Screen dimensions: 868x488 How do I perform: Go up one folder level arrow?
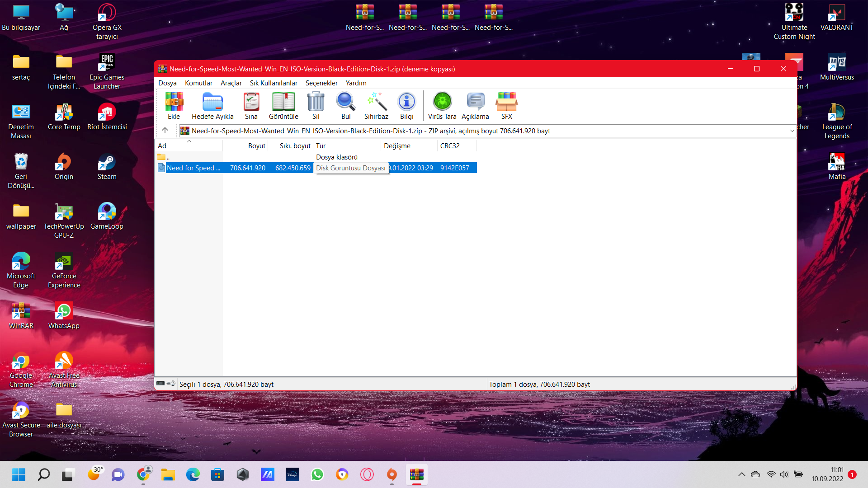pos(165,131)
